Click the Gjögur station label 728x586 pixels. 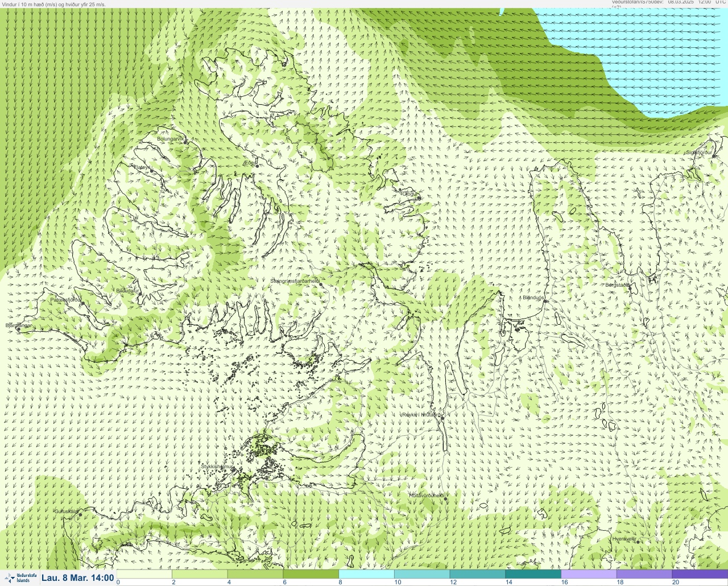click(409, 194)
